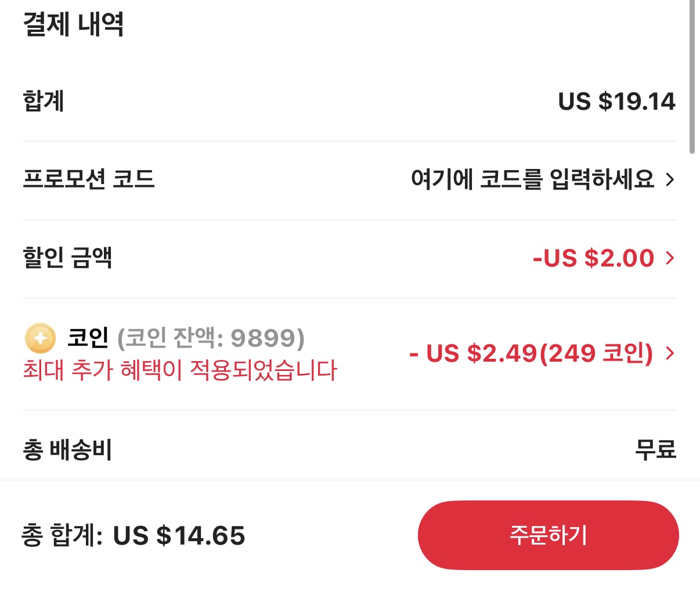Click the 합계 subtotal label
700x591 pixels.
coord(44,101)
